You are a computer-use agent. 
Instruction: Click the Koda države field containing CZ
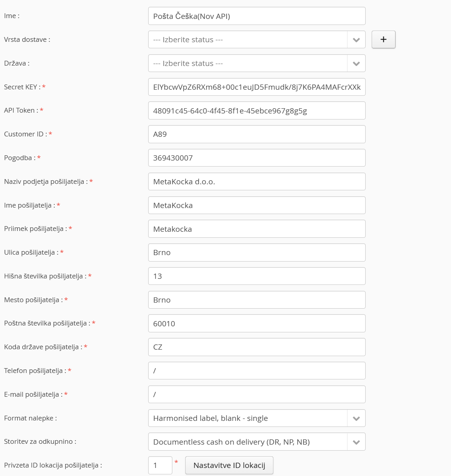(257, 347)
